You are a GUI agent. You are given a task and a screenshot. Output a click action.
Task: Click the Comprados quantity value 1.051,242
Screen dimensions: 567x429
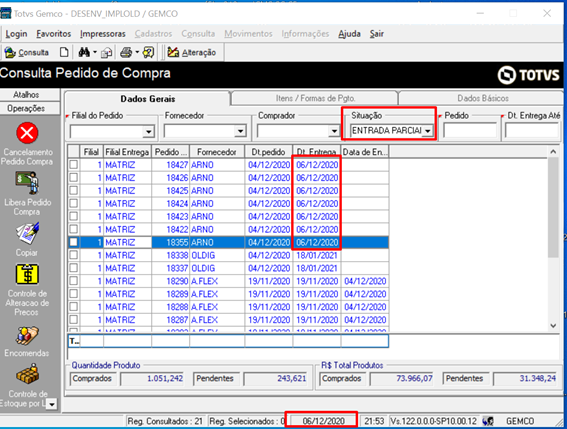tap(152, 379)
